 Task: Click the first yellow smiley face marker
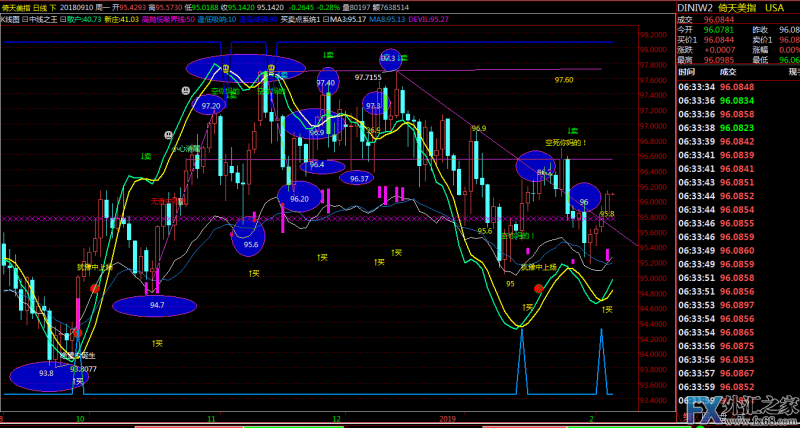228,69
